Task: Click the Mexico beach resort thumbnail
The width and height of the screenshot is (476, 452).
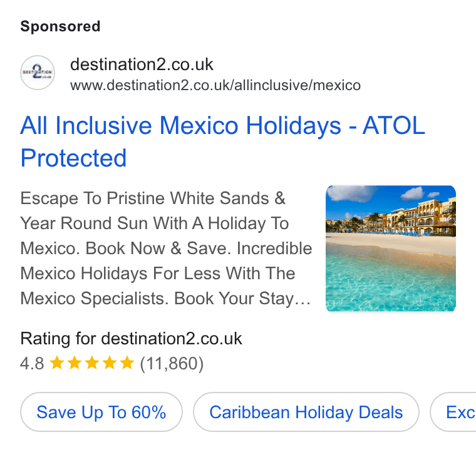Action: [391, 249]
